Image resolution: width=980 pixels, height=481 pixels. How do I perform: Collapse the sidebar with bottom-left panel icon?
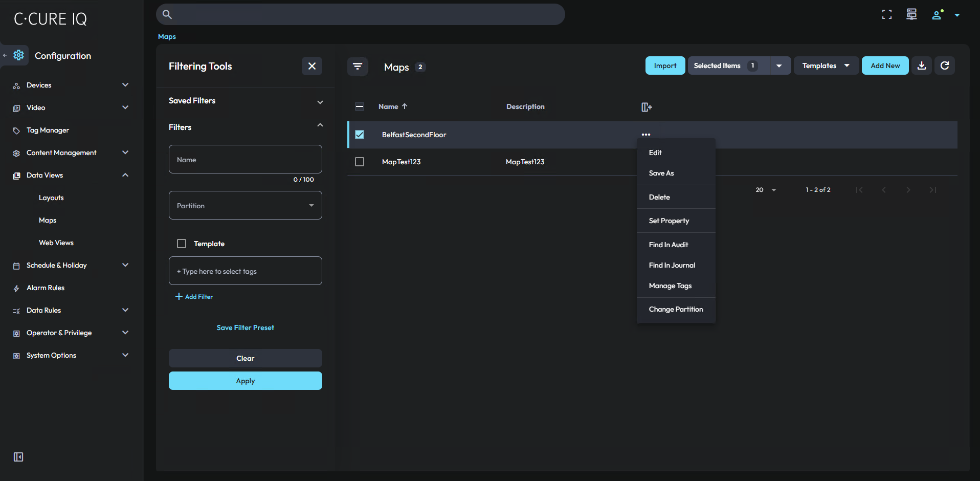18,457
